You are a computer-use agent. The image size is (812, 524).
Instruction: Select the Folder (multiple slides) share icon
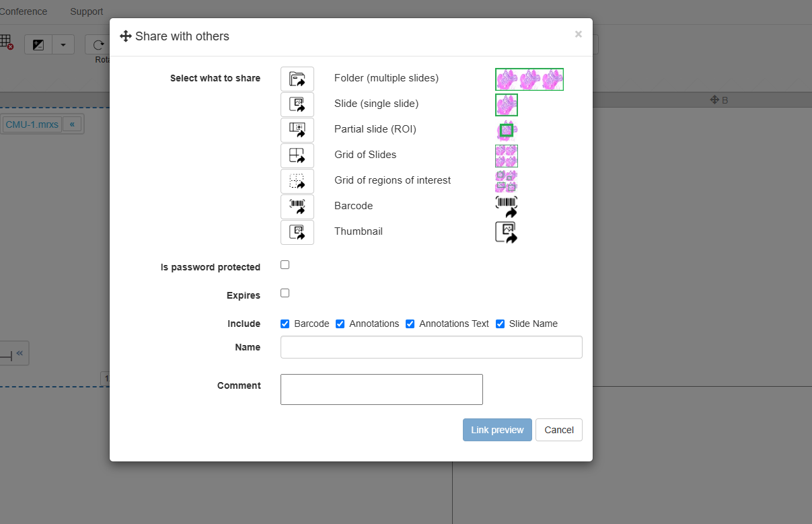297,79
